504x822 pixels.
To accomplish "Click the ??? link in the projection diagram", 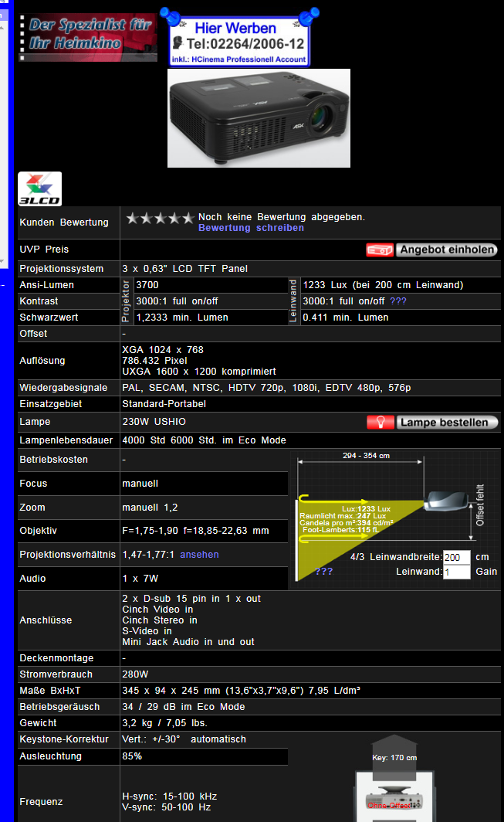I will point(323,572).
